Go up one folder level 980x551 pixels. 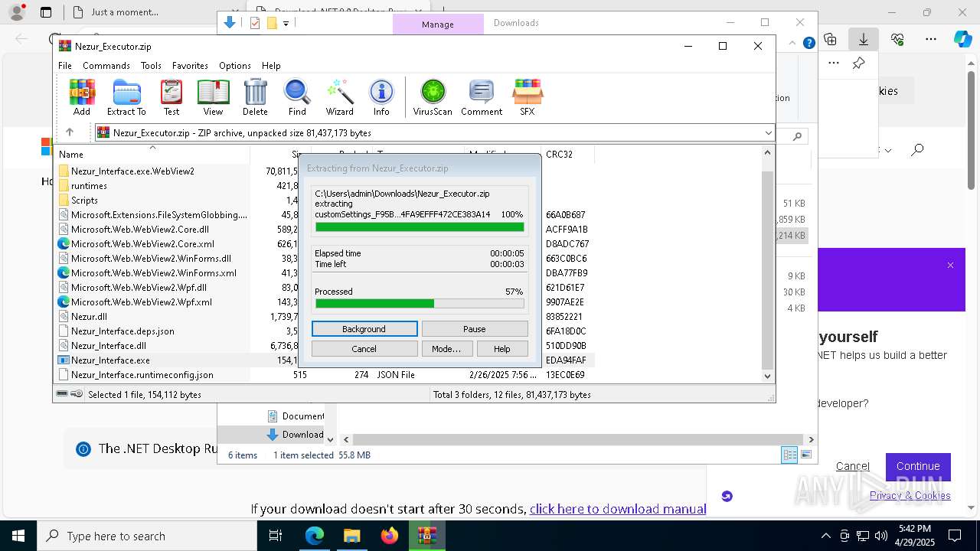[x=70, y=132]
